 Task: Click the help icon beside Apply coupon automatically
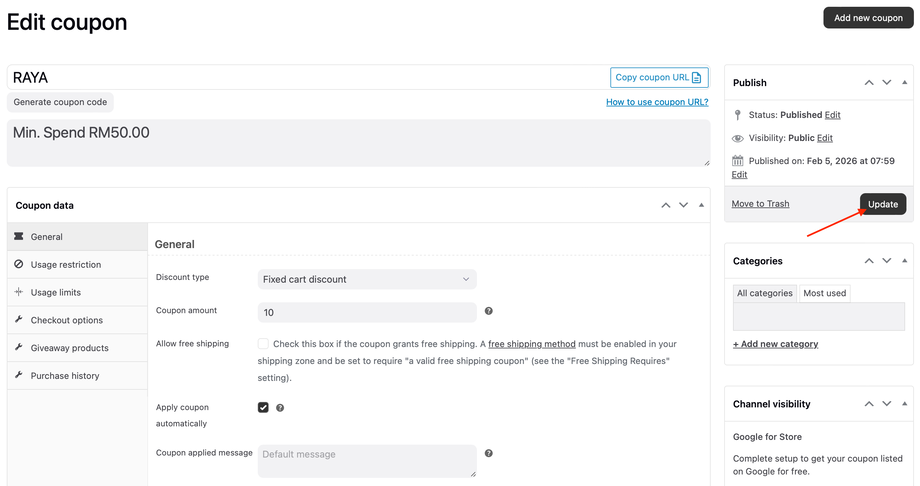tap(280, 408)
